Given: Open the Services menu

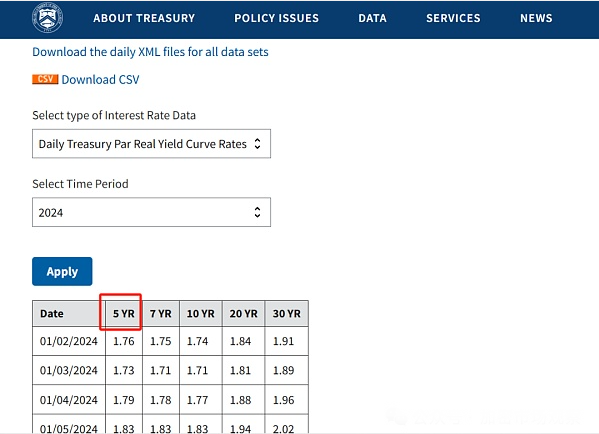Looking at the screenshot, I should pyautogui.click(x=453, y=18).
